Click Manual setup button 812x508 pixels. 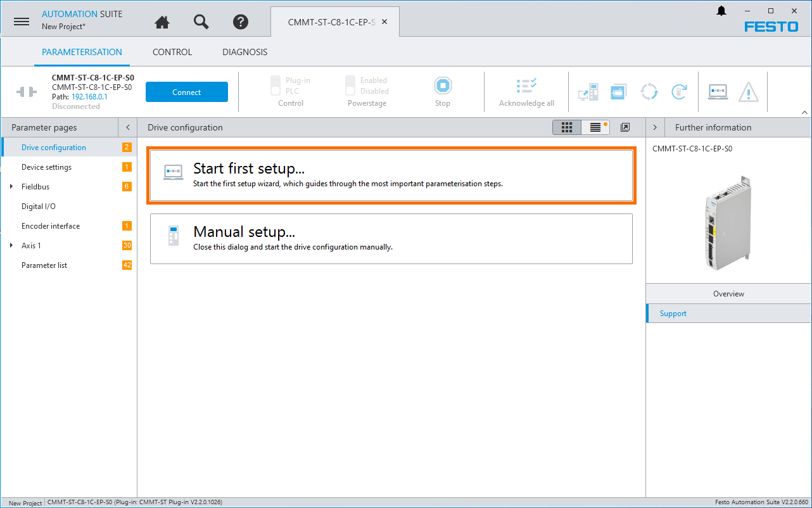pos(391,239)
